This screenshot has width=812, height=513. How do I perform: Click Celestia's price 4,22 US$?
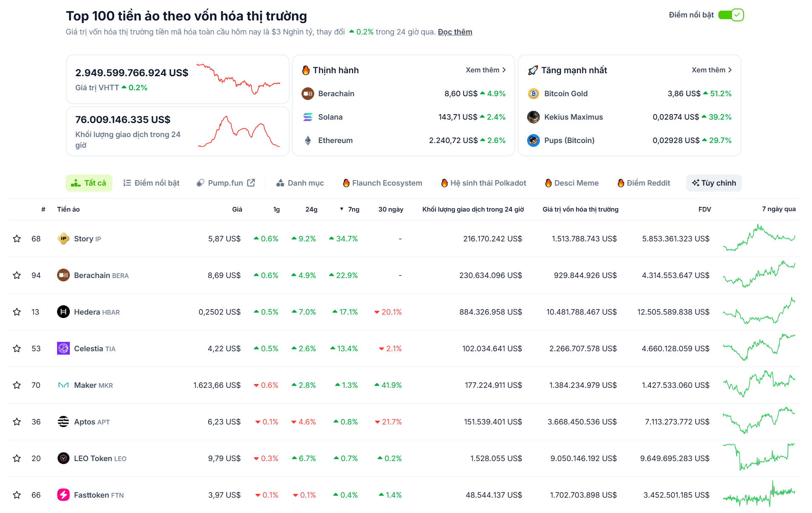coord(224,349)
